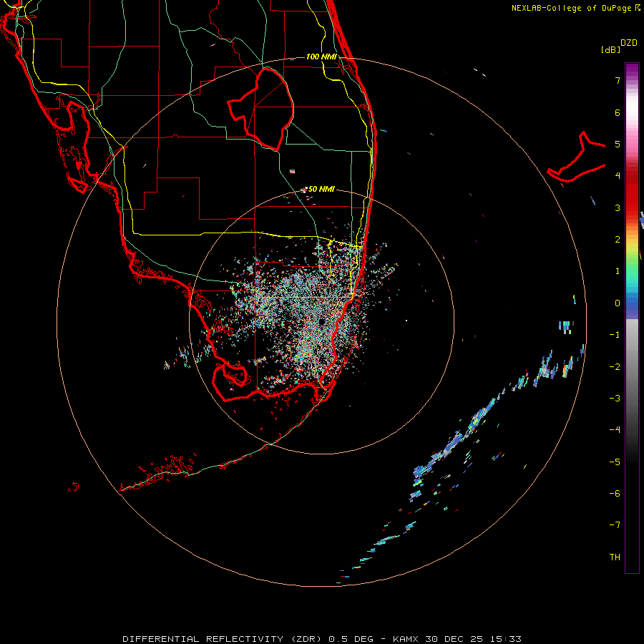Click the scale value -2 label

(615, 367)
